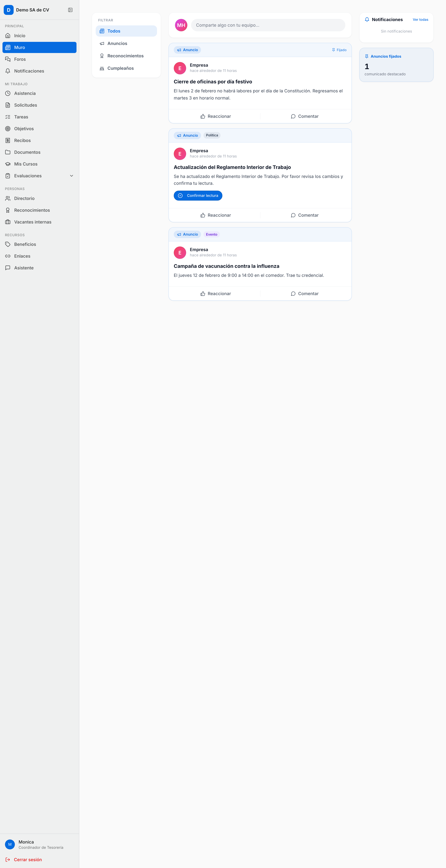Viewport: 446px width, 868px height.
Task: Click the sidebar Reconocimientos award icon
Action: [8, 210]
